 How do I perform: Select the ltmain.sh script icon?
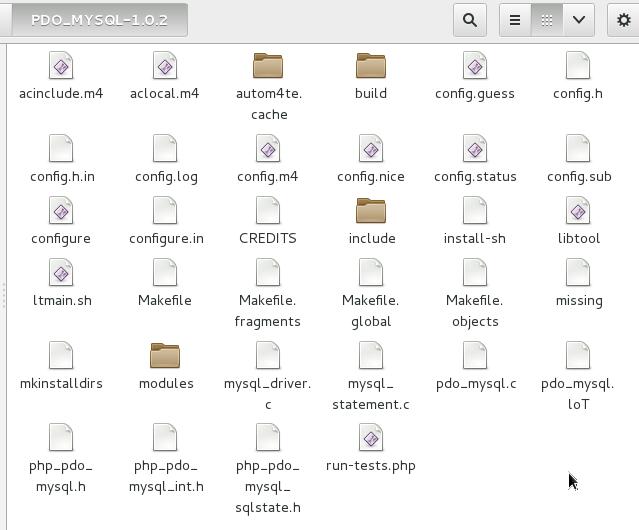(x=61, y=272)
